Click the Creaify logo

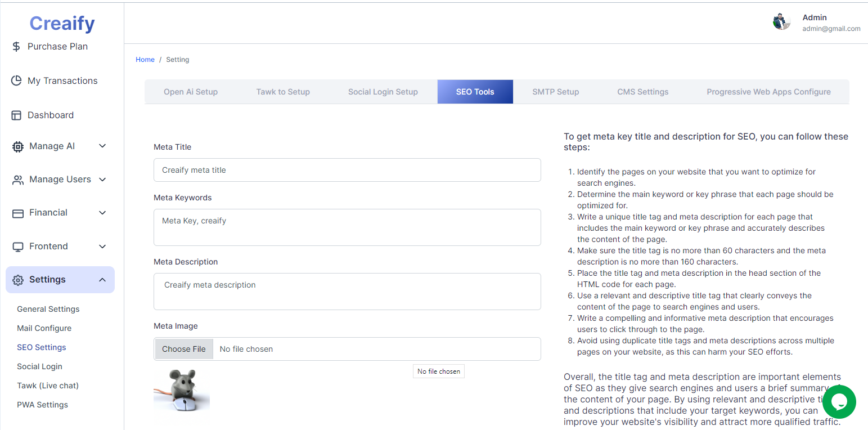click(62, 23)
